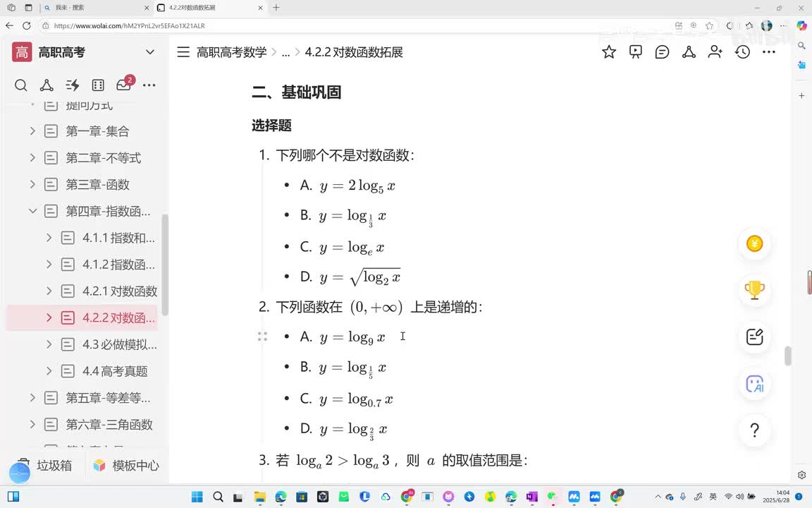Viewport: 812px width, 508px height.
Task: Open page more options menu in the header
Action: [x=769, y=52]
